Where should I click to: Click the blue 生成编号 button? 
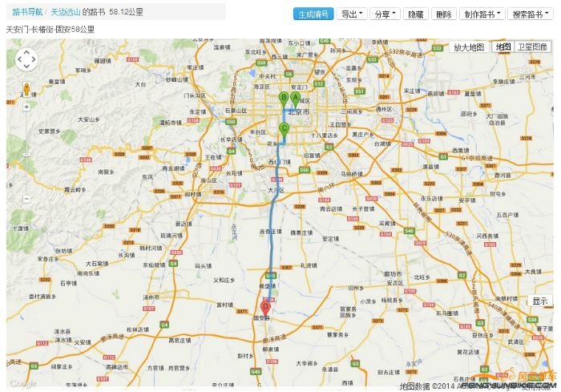click(313, 14)
